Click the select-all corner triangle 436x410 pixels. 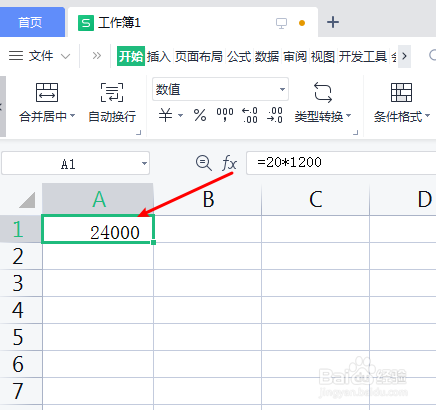tap(27, 200)
